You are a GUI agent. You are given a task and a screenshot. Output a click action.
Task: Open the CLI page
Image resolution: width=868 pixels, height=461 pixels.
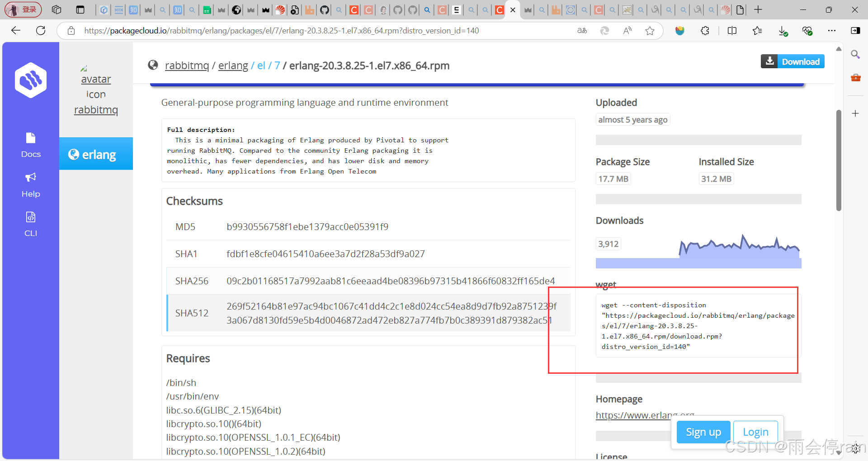(31, 225)
